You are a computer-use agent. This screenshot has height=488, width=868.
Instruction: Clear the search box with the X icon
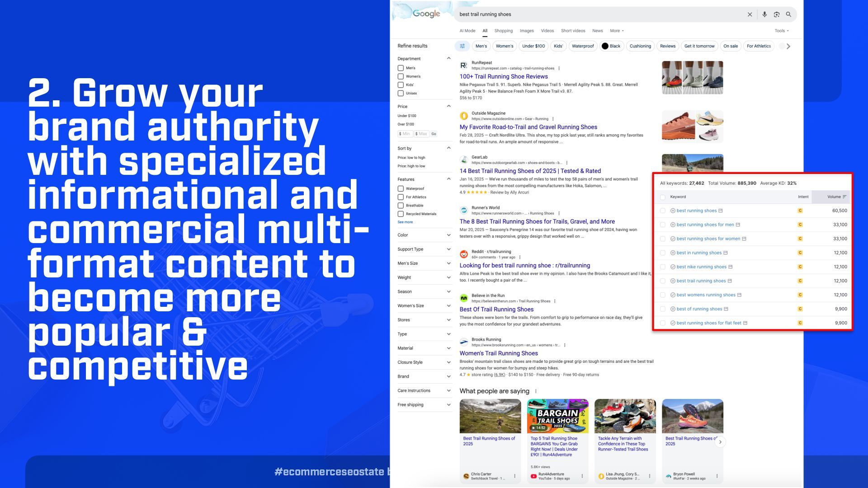coord(750,14)
